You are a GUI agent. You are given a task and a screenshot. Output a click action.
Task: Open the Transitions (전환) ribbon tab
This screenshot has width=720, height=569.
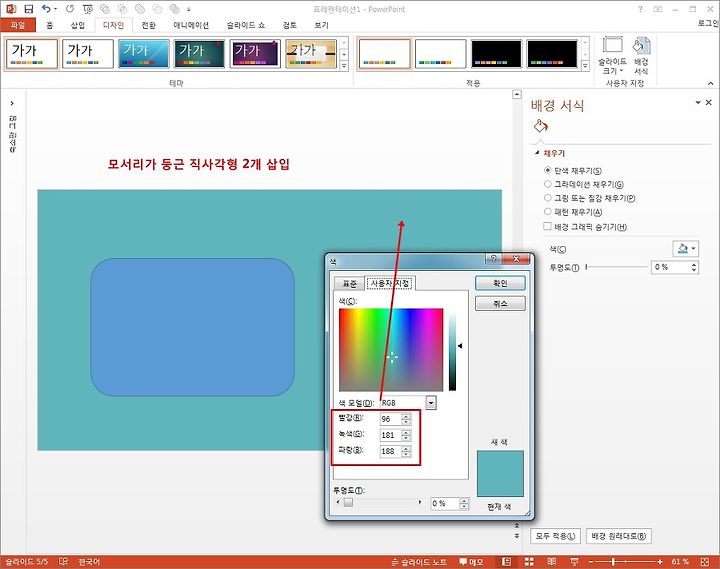(148, 25)
